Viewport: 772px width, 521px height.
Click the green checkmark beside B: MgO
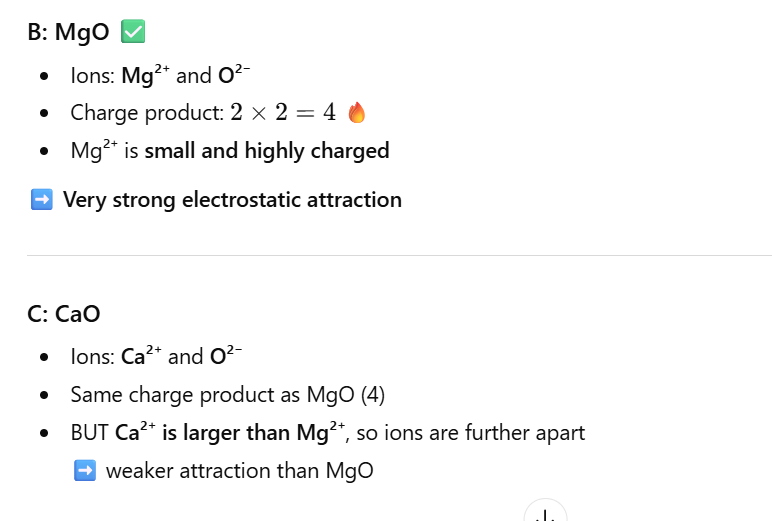[x=132, y=33]
